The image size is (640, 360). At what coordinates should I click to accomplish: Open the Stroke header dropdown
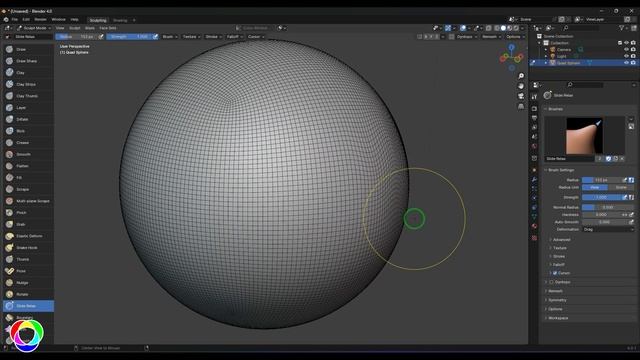pyautogui.click(x=213, y=37)
